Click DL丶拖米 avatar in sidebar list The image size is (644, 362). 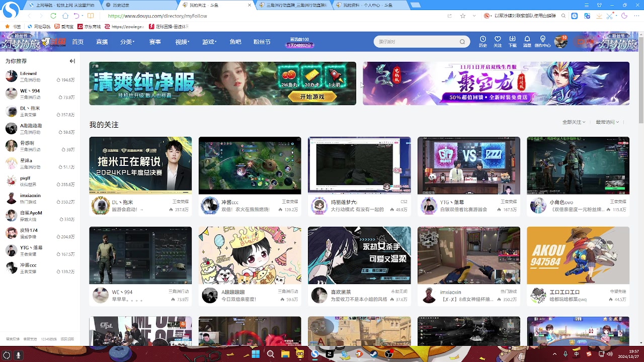tap(11, 111)
